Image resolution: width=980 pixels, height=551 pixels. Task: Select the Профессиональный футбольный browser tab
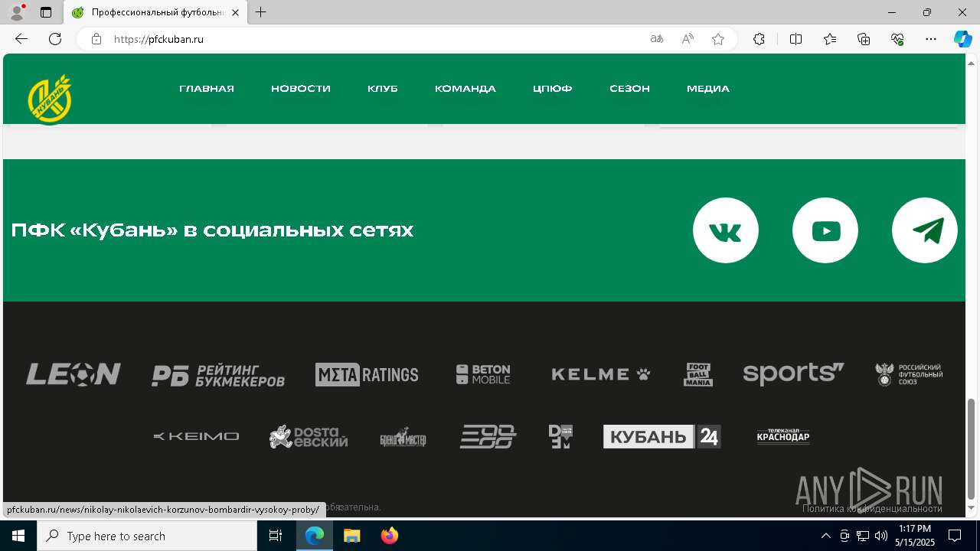pyautogui.click(x=155, y=12)
